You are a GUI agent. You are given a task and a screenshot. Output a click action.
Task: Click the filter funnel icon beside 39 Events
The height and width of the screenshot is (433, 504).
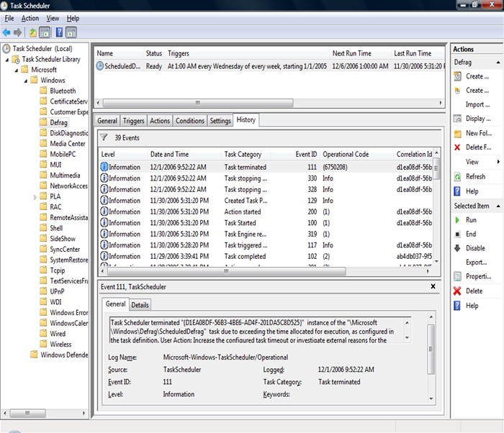point(104,137)
